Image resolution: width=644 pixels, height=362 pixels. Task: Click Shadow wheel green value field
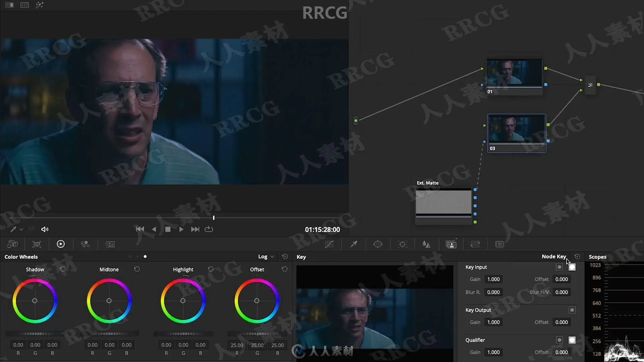(x=35, y=345)
